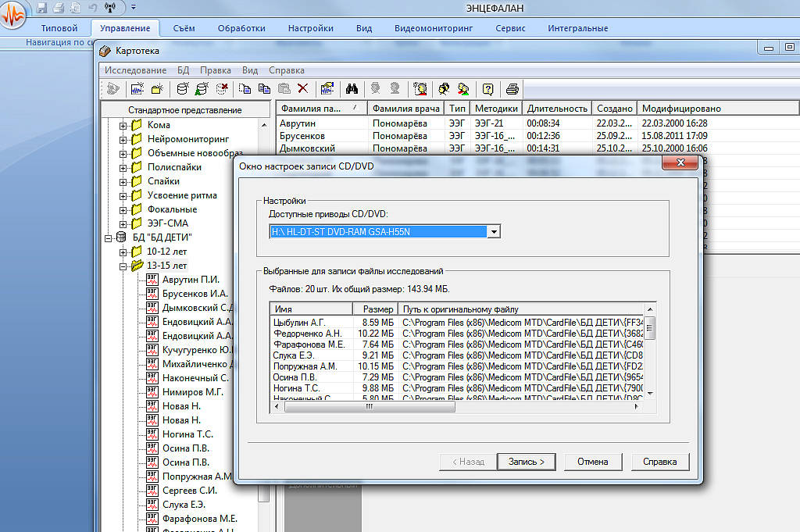Expand the Усвоение ритма folder node
Viewport: 800px width, 532px height.
coord(123,196)
